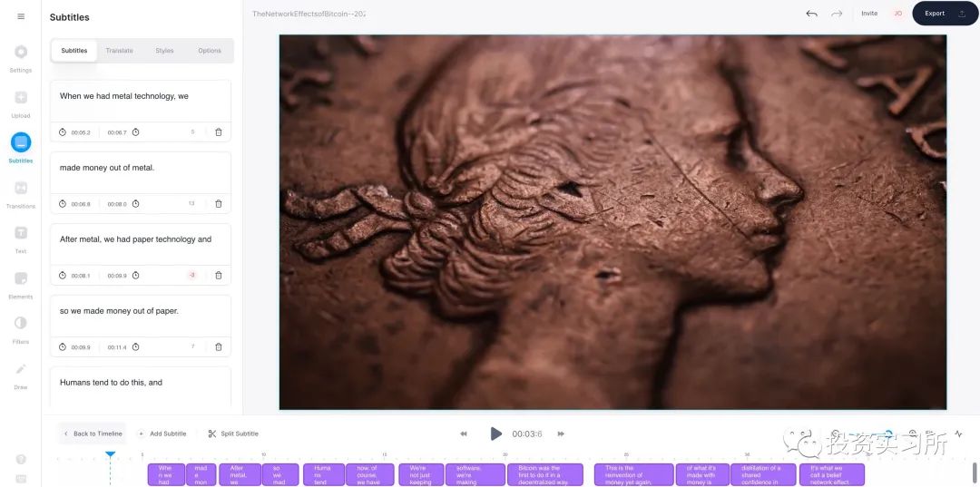Toggle the audio waveform display on the timeline
The height and width of the screenshot is (487, 980).
click(959, 433)
